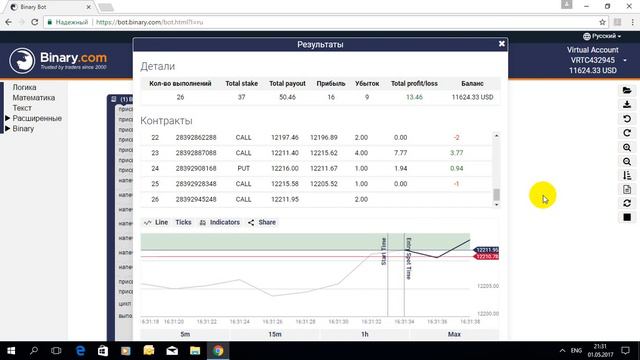Reset the bot with circular arrows icon

point(627,203)
